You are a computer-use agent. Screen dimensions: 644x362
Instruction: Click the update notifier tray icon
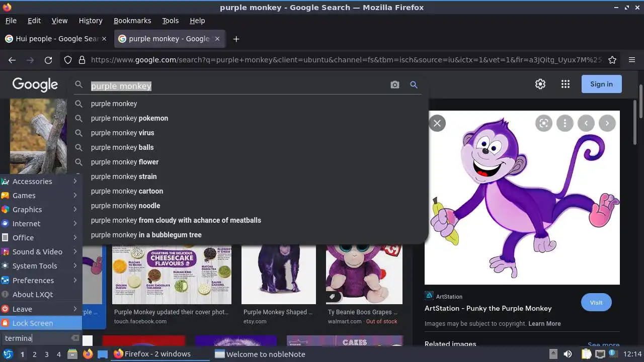(x=613, y=354)
